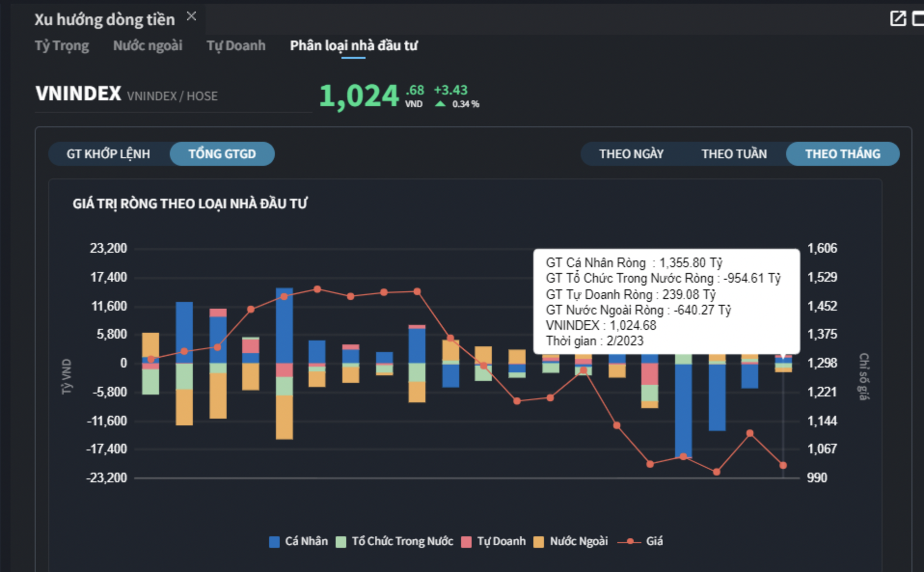Select Phân loại nhà đầu tư tab

[353, 46]
